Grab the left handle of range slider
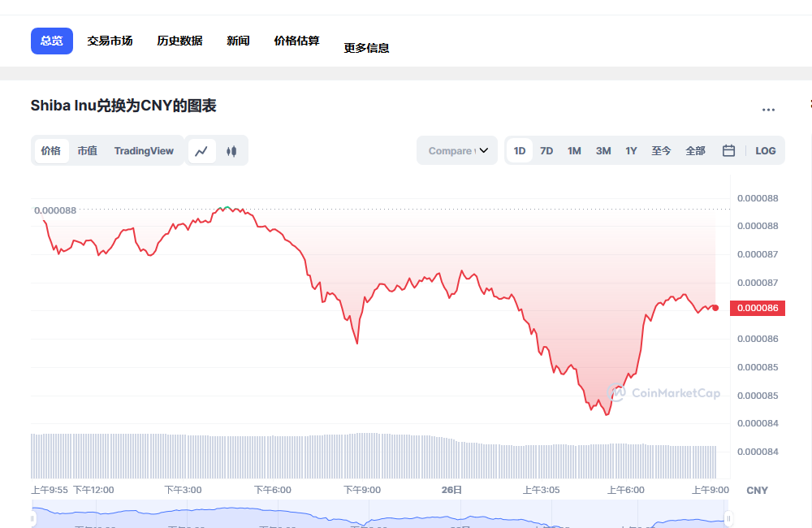This screenshot has width=812, height=528. pos(32,518)
